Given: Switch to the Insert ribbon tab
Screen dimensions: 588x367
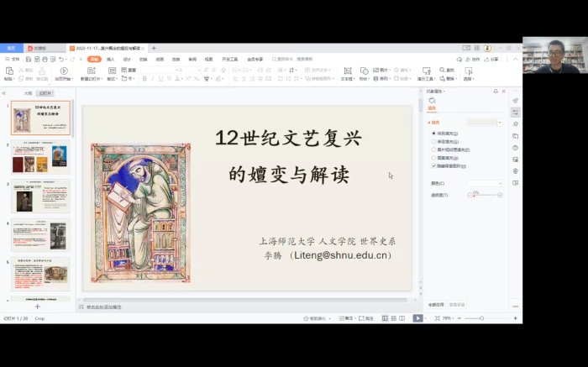Looking at the screenshot, I should tap(111, 60).
